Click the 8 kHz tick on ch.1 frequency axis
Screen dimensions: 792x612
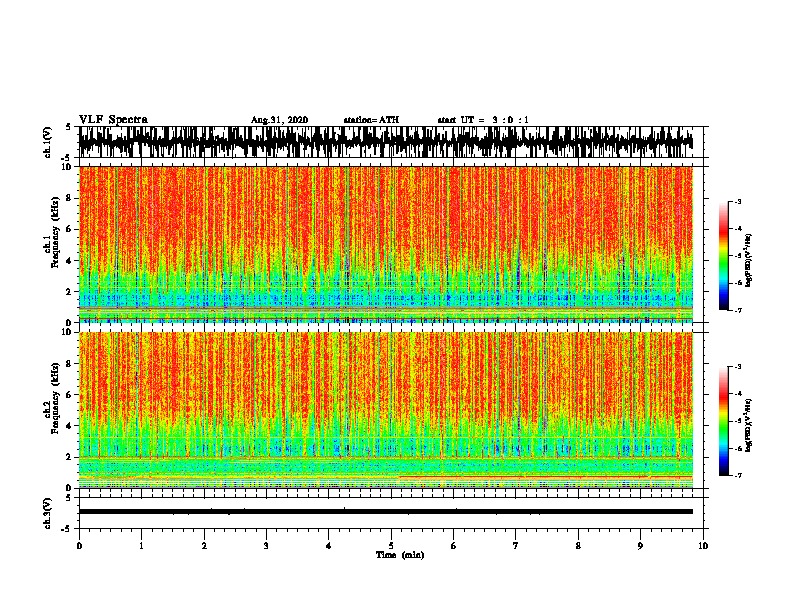pos(69,198)
